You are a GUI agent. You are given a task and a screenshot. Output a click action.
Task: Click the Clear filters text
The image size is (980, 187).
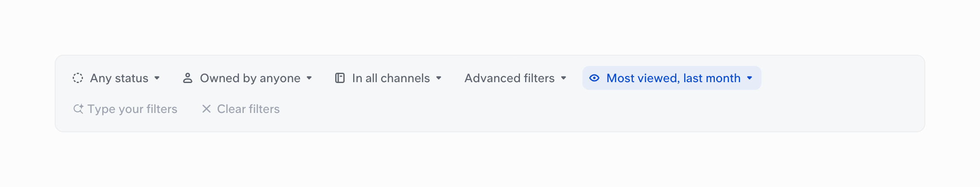pos(248,109)
